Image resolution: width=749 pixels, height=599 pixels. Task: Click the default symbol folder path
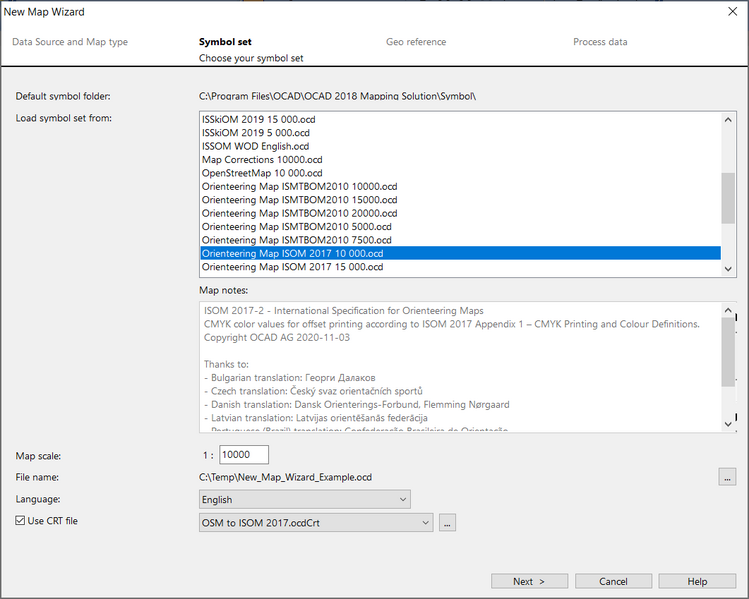tap(337, 96)
